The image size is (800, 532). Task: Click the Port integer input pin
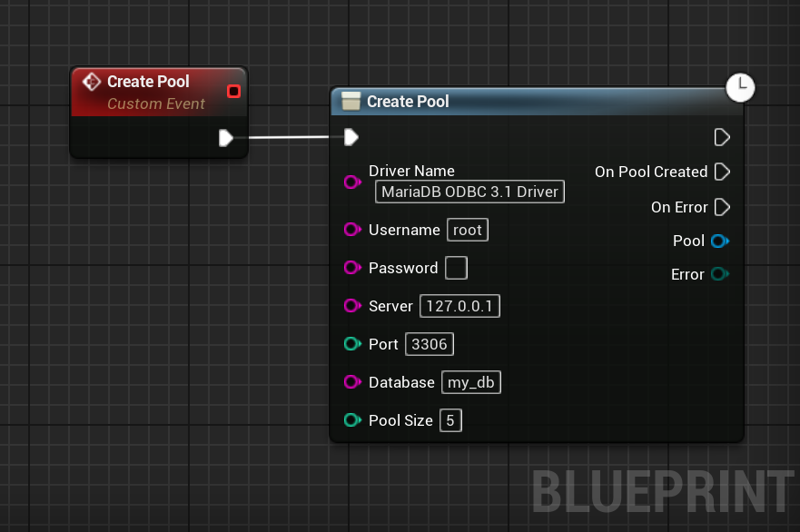click(352, 344)
